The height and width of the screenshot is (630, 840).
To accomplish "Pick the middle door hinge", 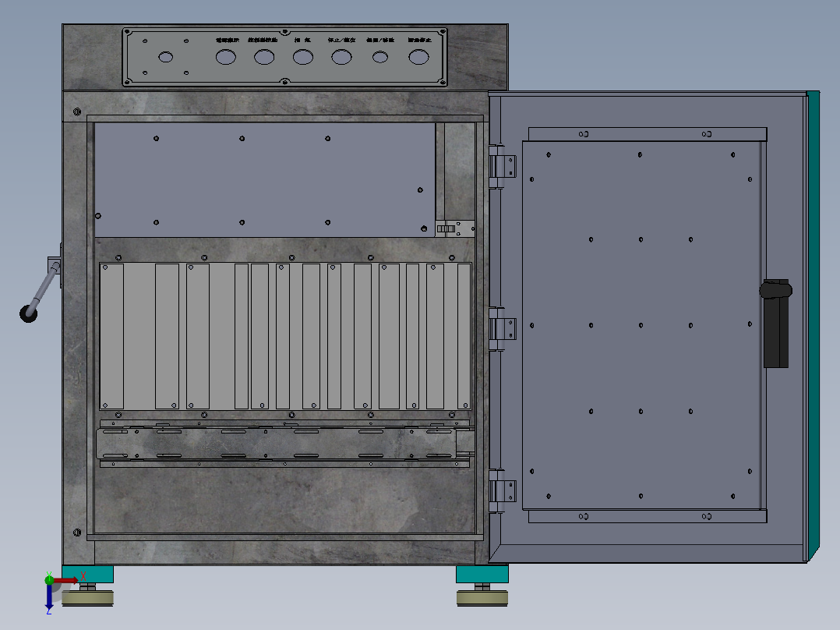I will 503,329.
